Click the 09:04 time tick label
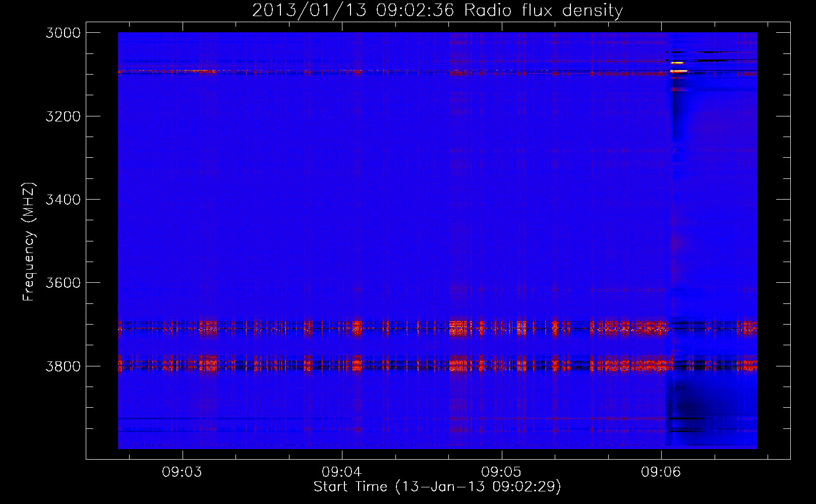This screenshot has width=816, height=504. [342, 472]
